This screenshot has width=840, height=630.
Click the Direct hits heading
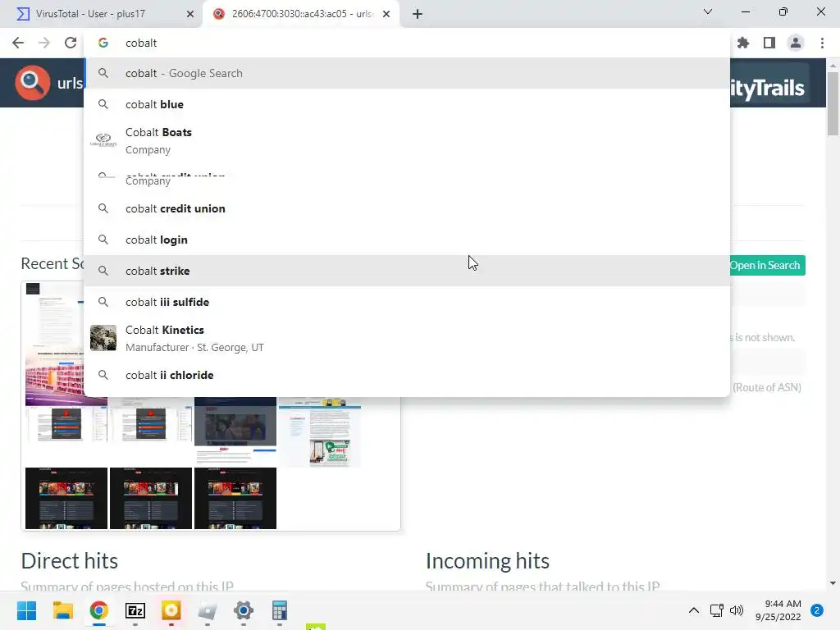[70, 561]
